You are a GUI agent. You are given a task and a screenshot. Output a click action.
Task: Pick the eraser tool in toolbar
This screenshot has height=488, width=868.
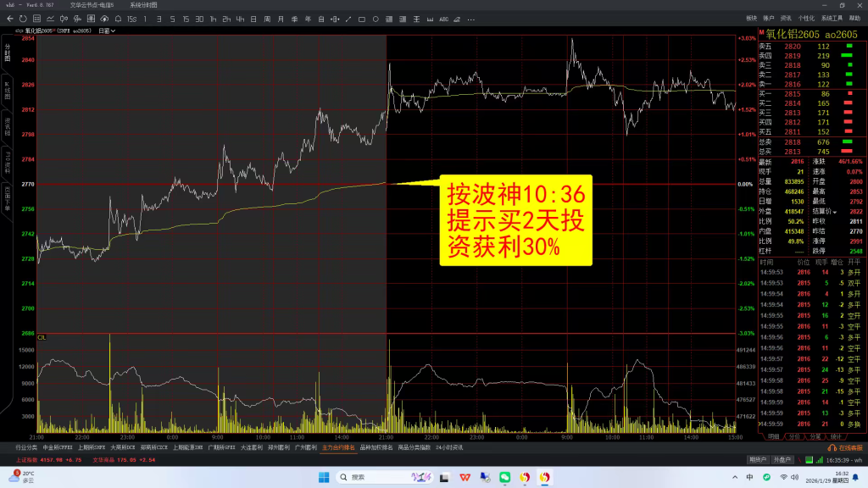[x=457, y=18]
